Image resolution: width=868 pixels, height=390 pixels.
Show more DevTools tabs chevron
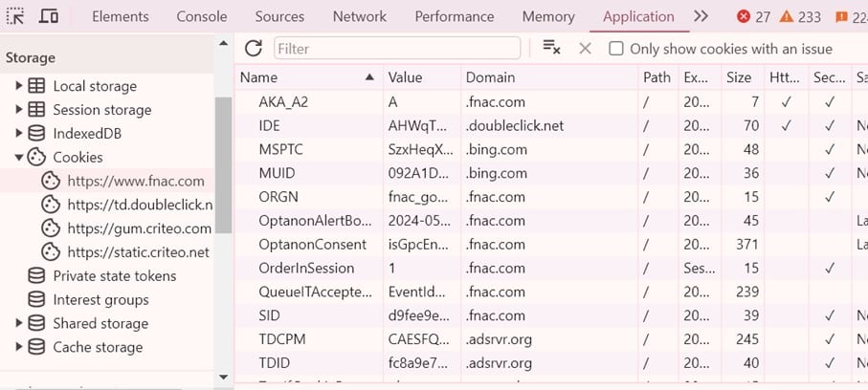coord(701,16)
